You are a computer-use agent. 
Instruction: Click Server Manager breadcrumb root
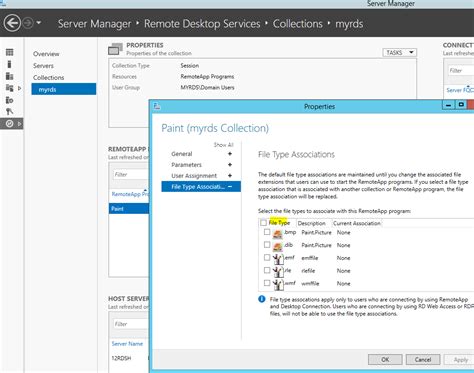pyautogui.click(x=94, y=24)
